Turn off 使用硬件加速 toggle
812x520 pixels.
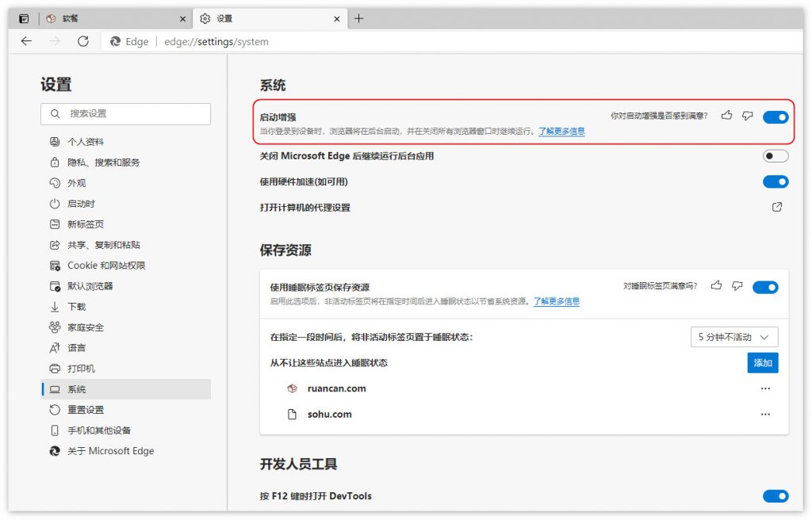tap(776, 182)
